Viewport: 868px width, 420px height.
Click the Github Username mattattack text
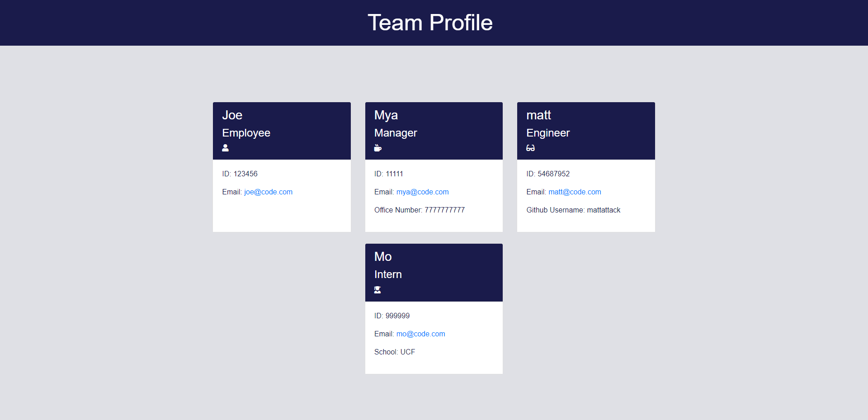click(573, 210)
